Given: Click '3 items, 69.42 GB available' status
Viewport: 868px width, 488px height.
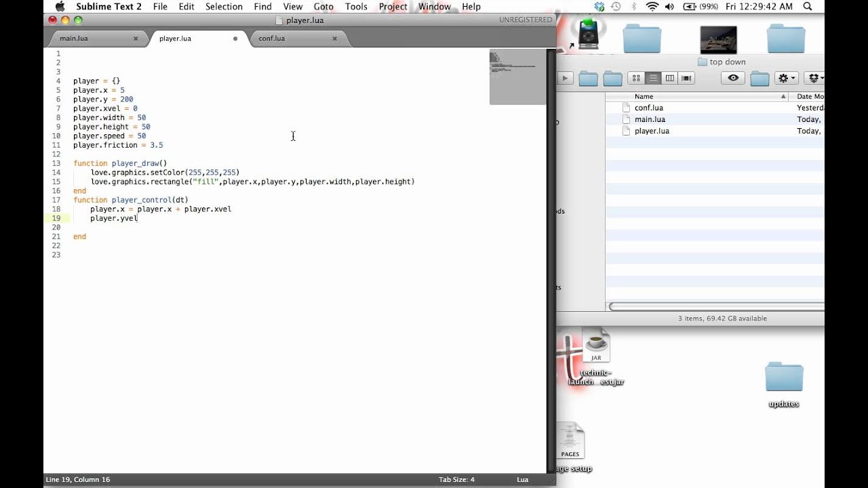Looking at the screenshot, I should [x=722, y=319].
